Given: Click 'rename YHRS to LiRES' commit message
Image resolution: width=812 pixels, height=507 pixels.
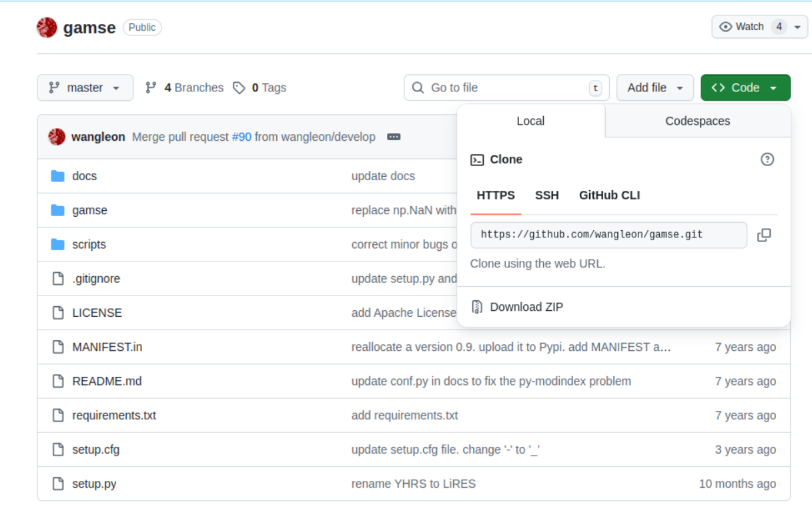Looking at the screenshot, I should pyautogui.click(x=413, y=484).
